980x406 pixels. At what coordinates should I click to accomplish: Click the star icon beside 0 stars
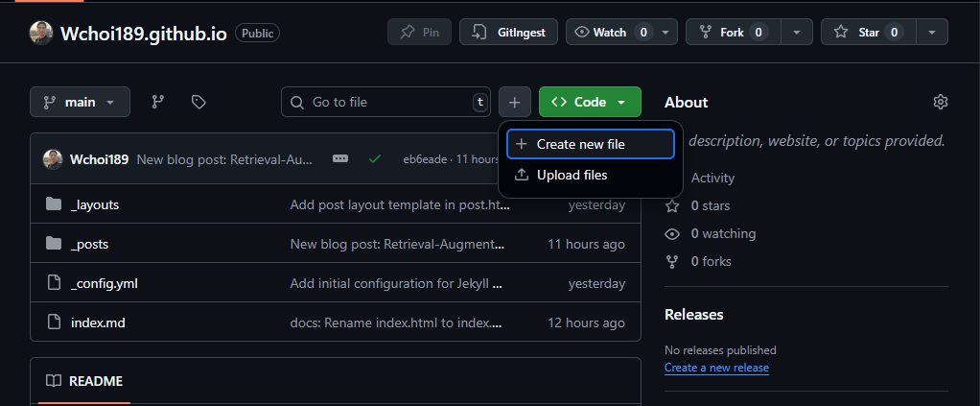coord(672,205)
